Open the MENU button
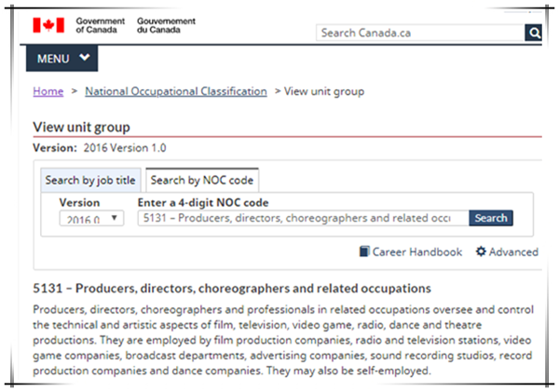 pos(62,59)
